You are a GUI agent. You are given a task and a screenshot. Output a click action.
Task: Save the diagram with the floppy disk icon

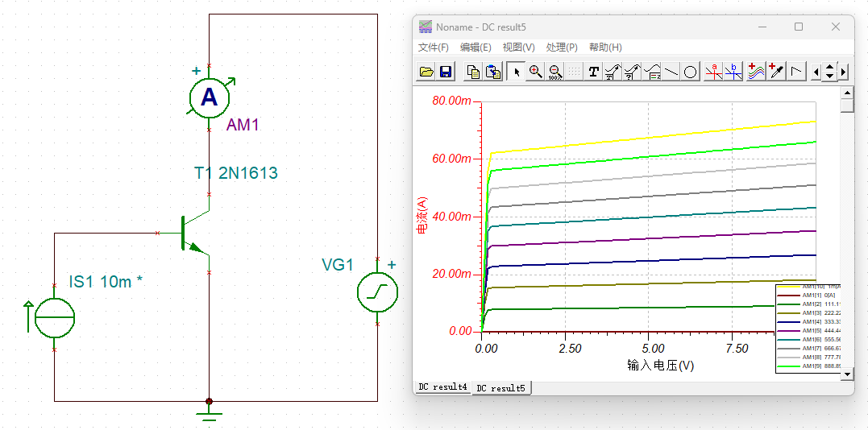point(445,72)
